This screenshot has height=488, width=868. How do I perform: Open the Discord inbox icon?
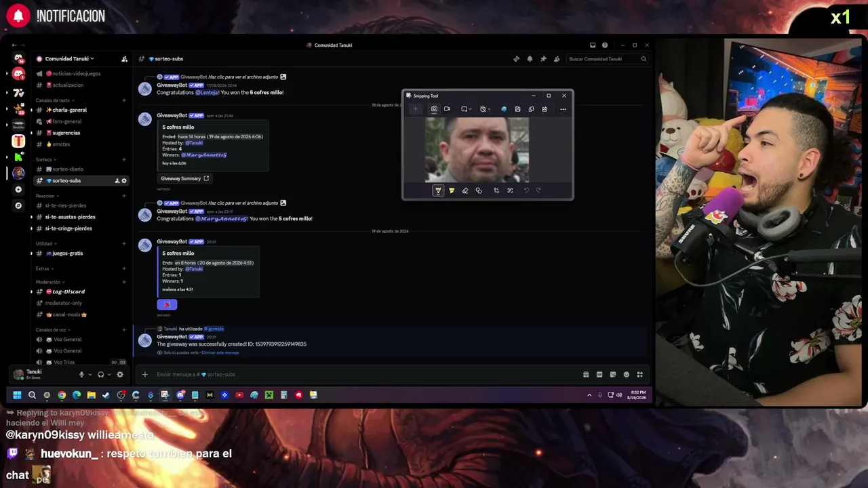(x=593, y=45)
